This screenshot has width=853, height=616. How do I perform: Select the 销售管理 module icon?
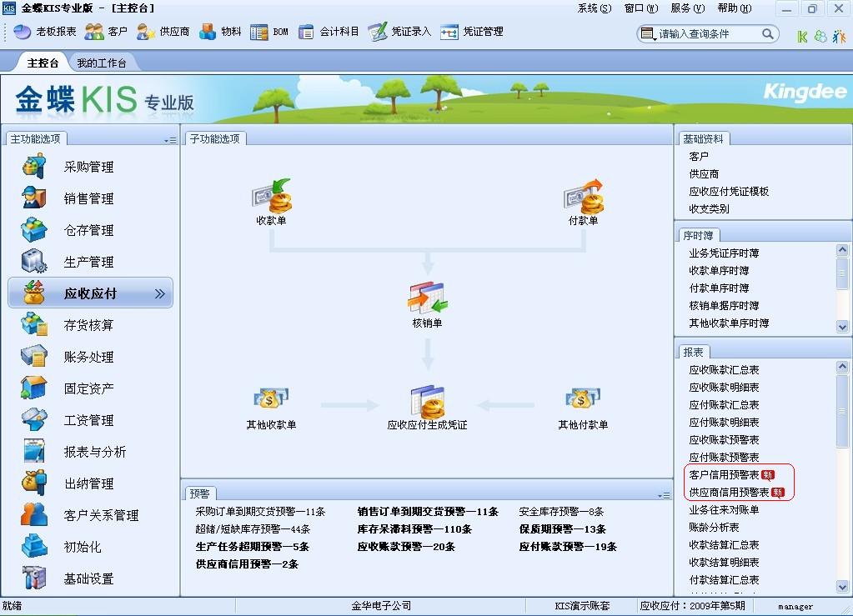click(x=33, y=198)
